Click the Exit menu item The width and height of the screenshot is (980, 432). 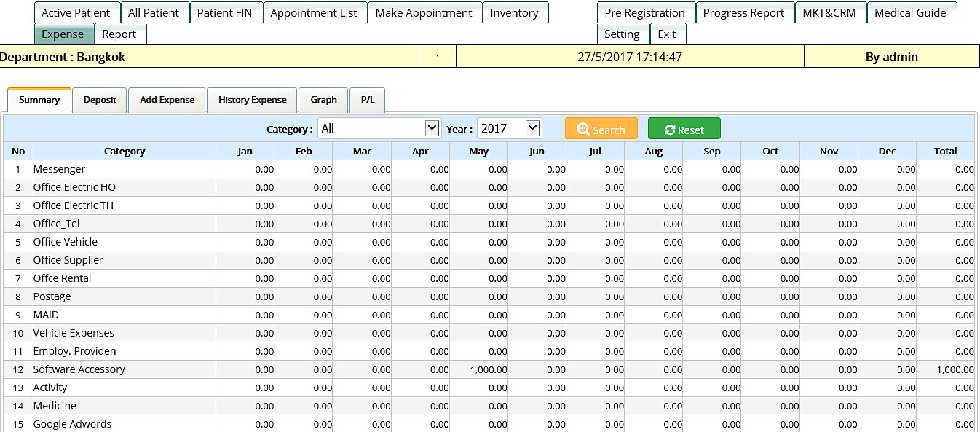667,34
